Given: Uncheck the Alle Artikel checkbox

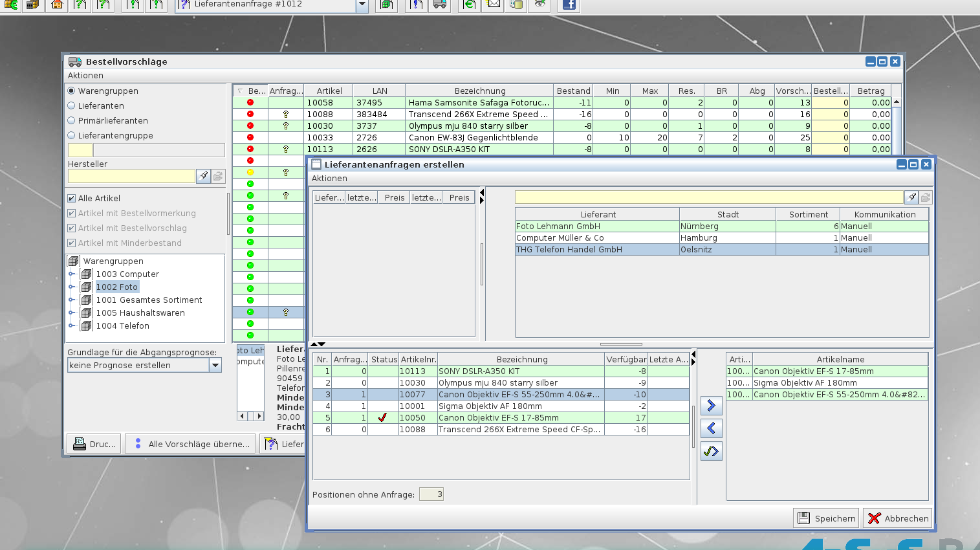Looking at the screenshot, I should pyautogui.click(x=72, y=199).
